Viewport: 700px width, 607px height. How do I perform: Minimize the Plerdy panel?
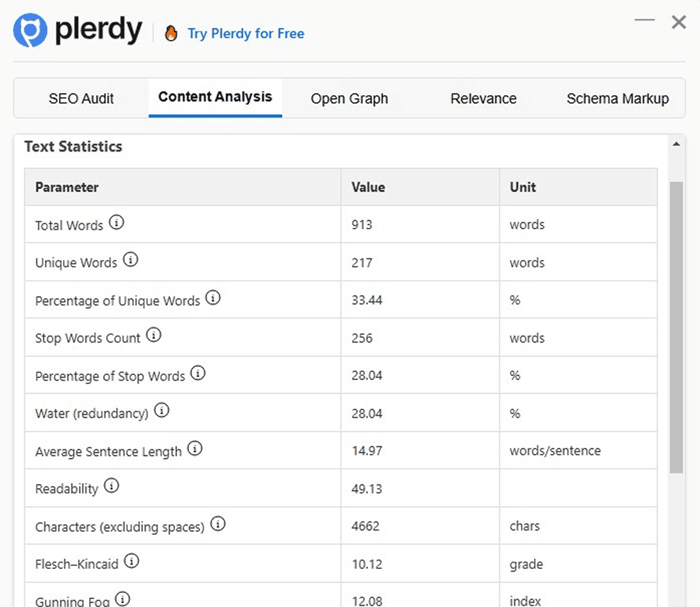(644, 21)
